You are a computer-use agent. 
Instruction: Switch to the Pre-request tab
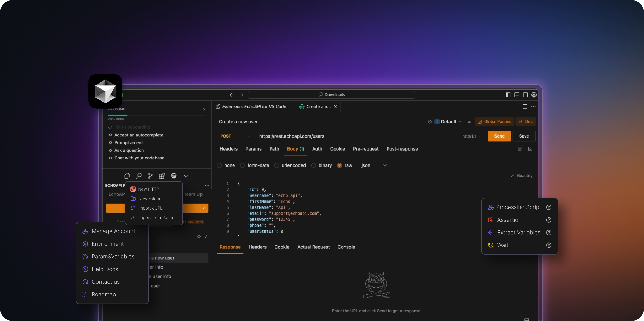(x=366, y=149)
